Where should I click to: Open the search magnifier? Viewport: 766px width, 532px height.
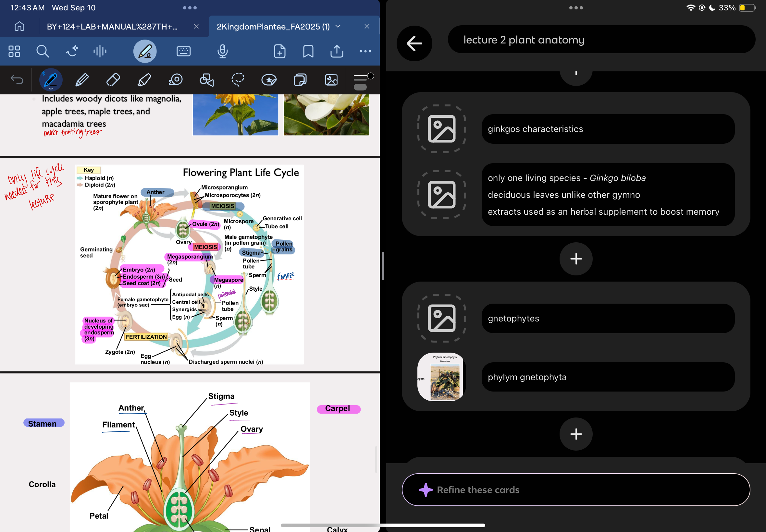[42, 51]
